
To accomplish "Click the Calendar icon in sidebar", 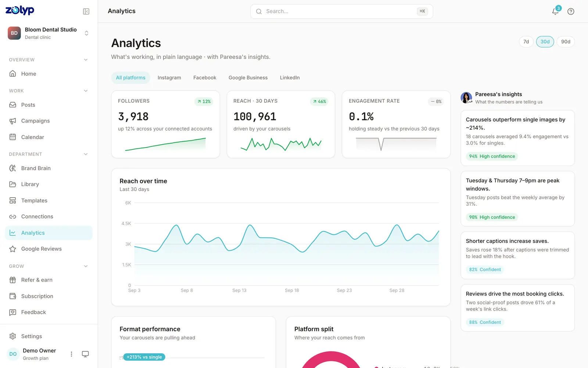I will 13,137.
